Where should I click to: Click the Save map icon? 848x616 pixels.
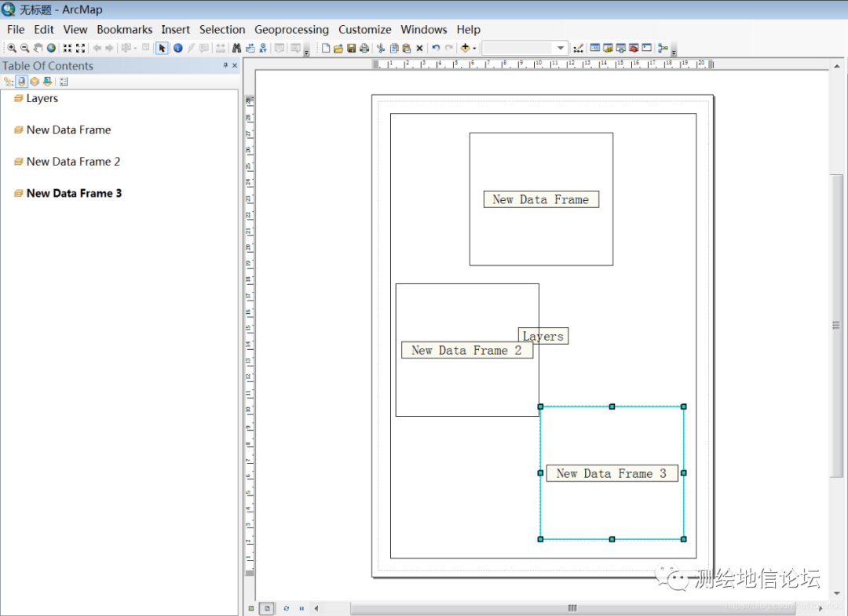(351, 49)
